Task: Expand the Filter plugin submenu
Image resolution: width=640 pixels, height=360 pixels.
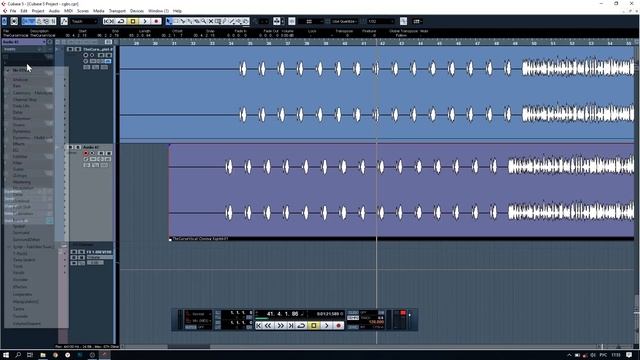Action: [x=35, y=163]
